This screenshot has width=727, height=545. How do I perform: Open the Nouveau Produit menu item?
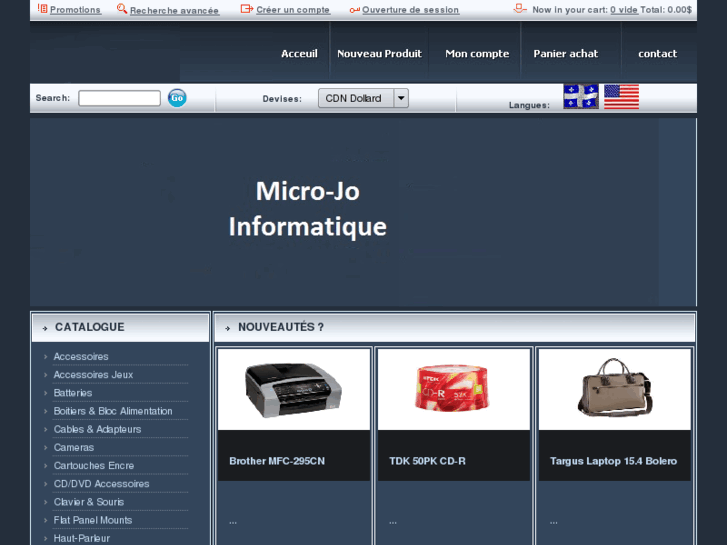coord(379,54)
